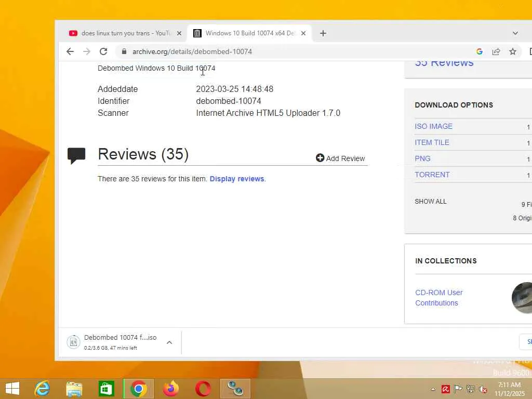Open CD-ROM User Contributions collection
The width and height of the screenshot is (532, 399).
coord(438,298)
